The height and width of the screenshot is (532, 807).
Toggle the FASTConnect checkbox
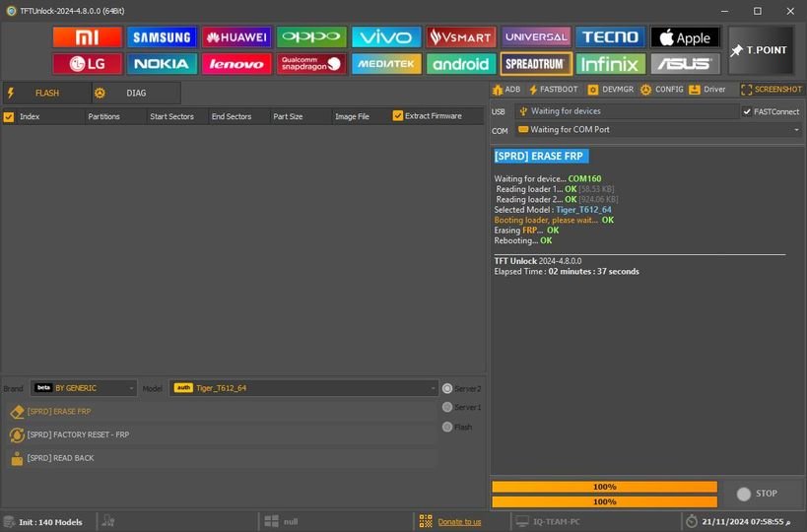point(747,111)
